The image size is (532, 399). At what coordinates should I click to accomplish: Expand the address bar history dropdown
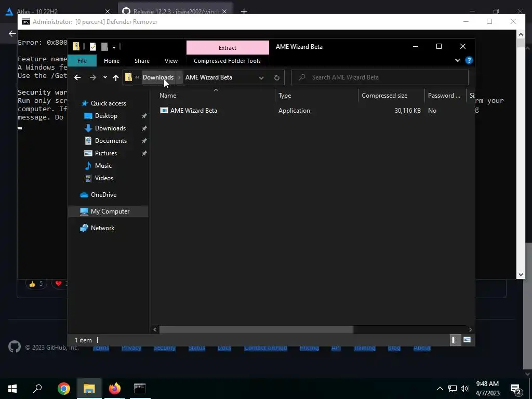click(261, 77)
